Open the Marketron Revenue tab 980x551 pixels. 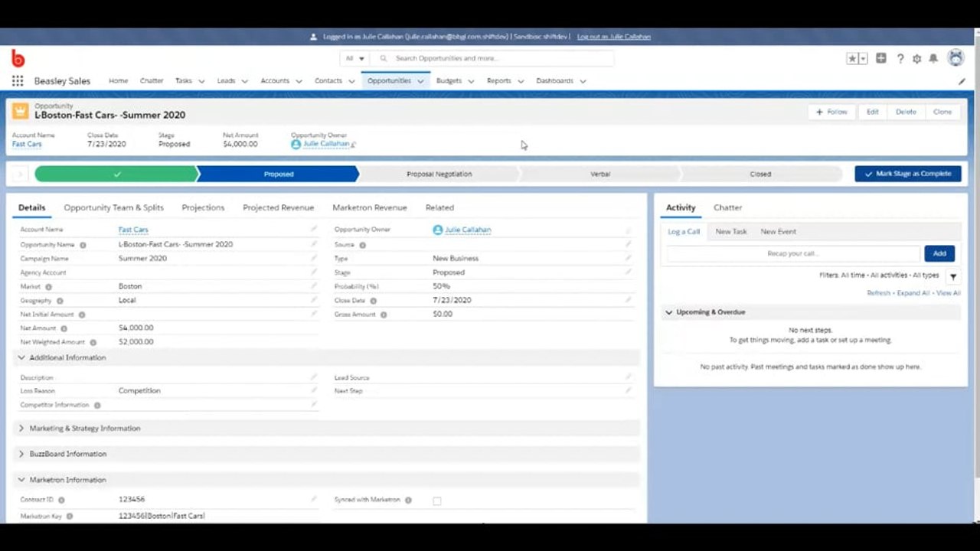(x=370, y=207)
